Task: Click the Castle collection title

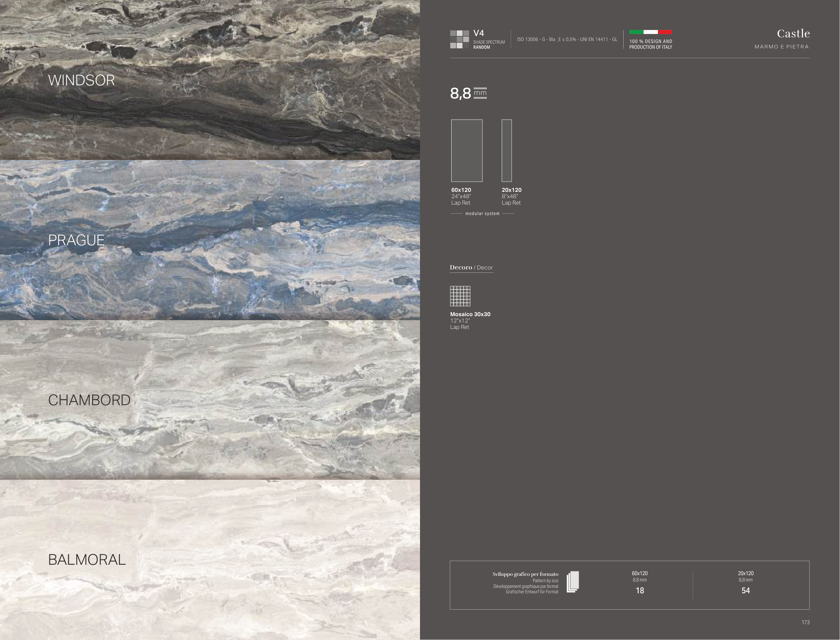Action: (793, 34)
